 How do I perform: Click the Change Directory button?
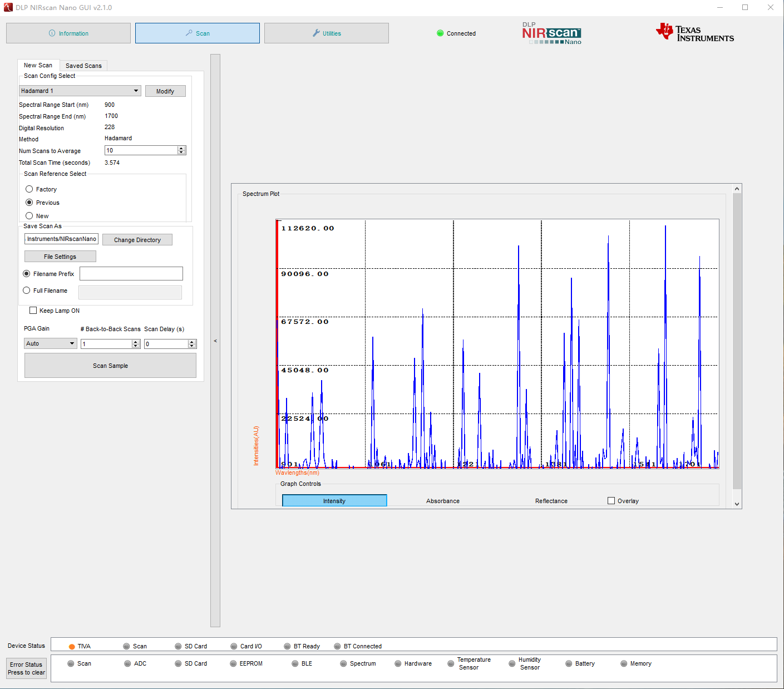coord(137,240)
